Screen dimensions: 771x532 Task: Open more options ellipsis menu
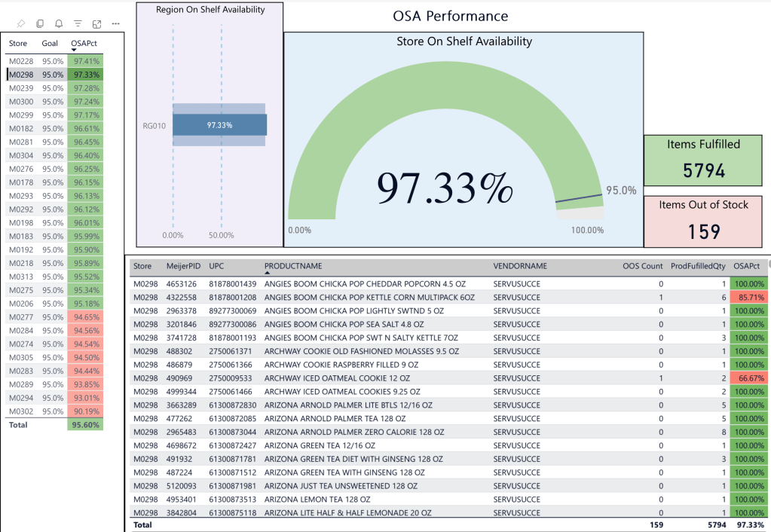tap(115, 24)
